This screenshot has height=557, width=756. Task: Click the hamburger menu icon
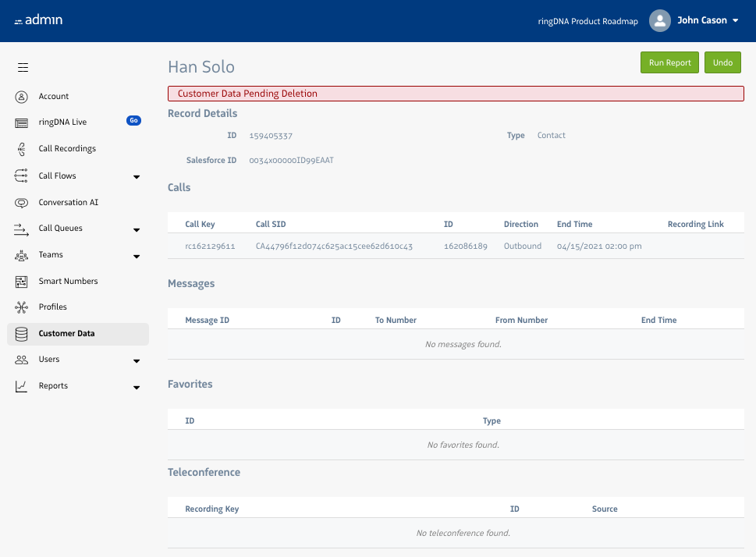pyautogui.click(x=23, y=68)
